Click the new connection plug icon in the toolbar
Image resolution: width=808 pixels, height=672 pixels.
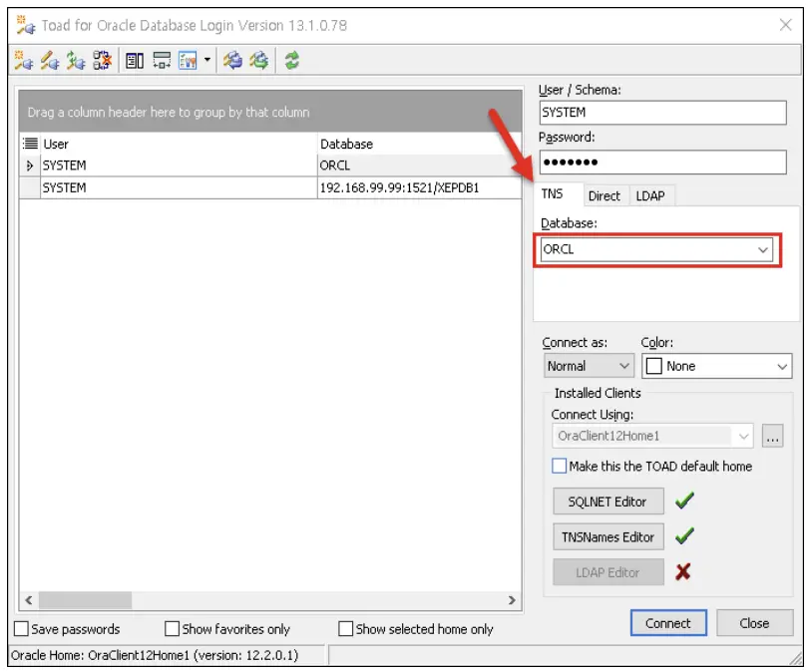click(24, 61)
